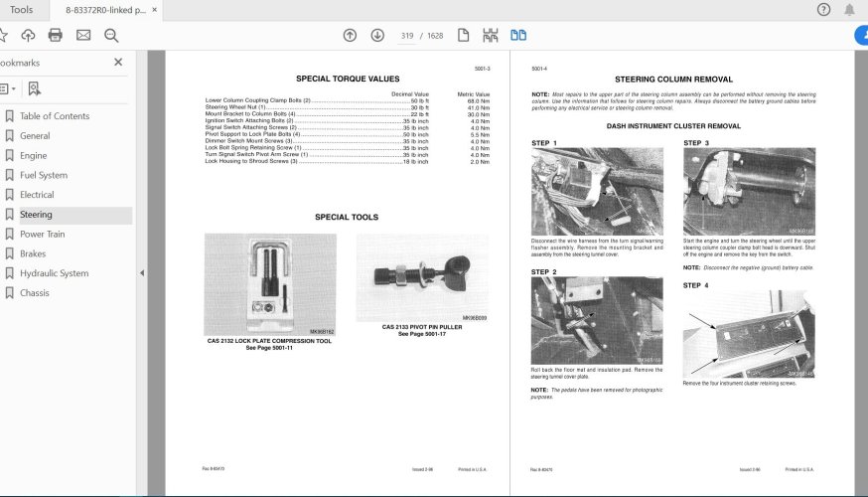The width and height of the screenshot is (868, 497).
Task: Close the bookmarks panel
Action: pos(118,62)
